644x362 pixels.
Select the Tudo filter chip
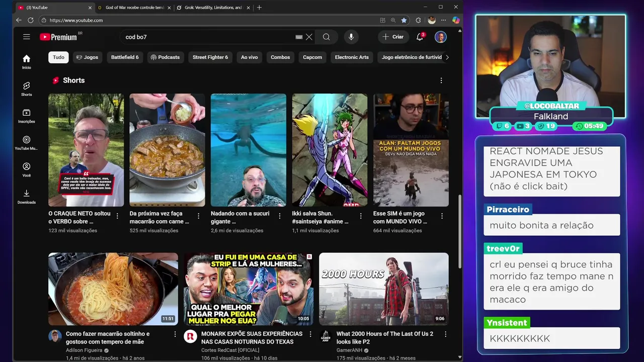(58, 57)
